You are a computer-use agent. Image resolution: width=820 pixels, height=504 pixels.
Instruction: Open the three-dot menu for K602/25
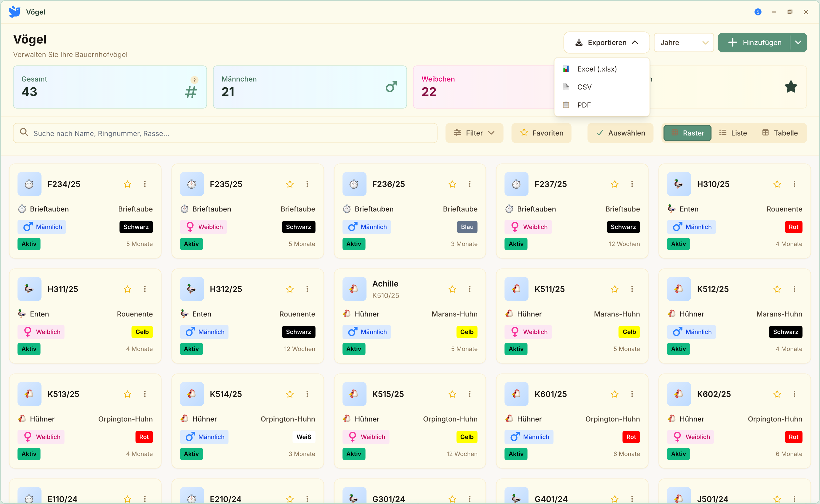794,394
